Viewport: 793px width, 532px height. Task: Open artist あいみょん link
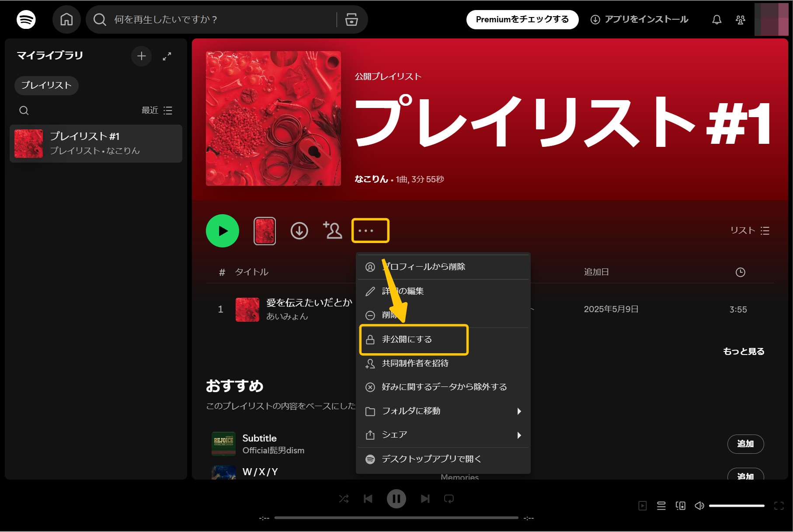[287, 316]
